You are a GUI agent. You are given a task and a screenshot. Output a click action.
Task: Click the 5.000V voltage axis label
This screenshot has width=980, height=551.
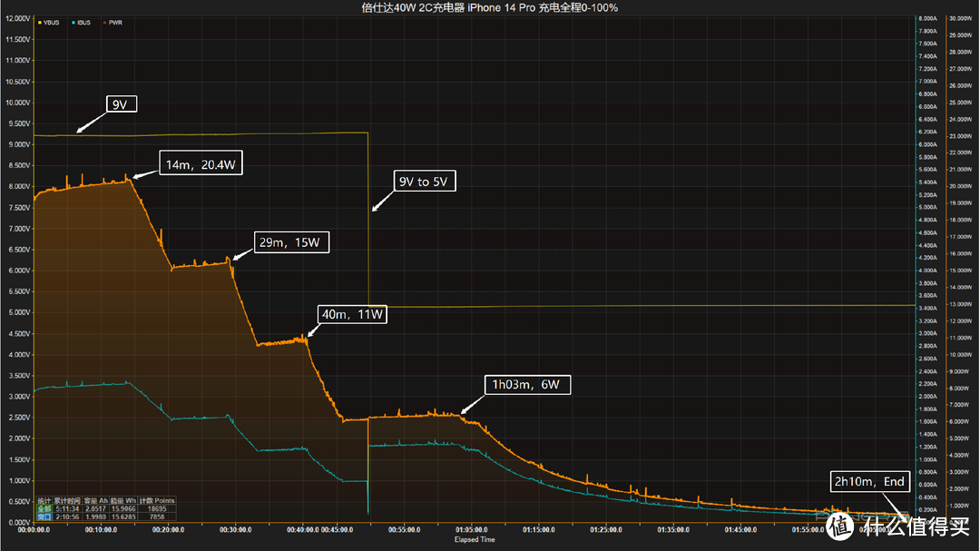19,312
